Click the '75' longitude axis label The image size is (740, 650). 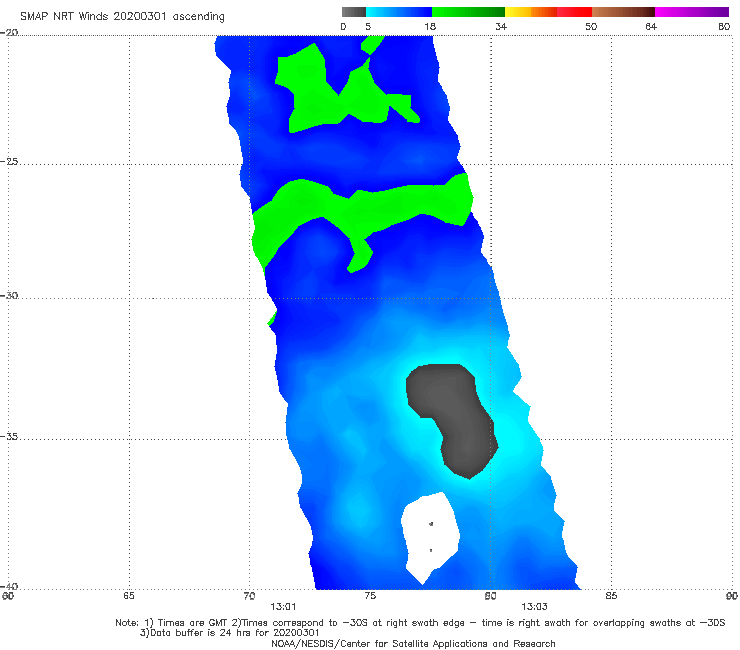pyautogui.click(x=370, y=596)
